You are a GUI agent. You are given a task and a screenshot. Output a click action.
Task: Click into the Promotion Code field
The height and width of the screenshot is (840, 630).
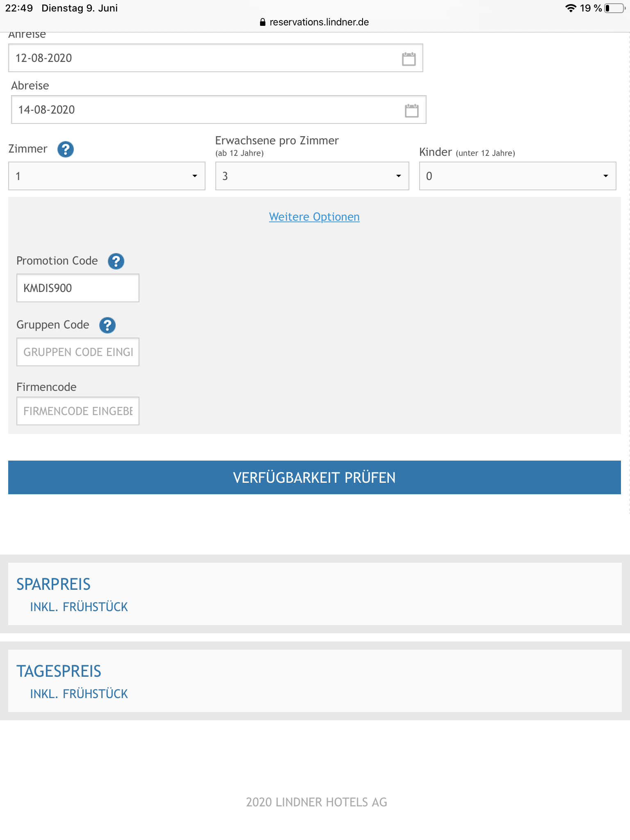pos(78,288)
